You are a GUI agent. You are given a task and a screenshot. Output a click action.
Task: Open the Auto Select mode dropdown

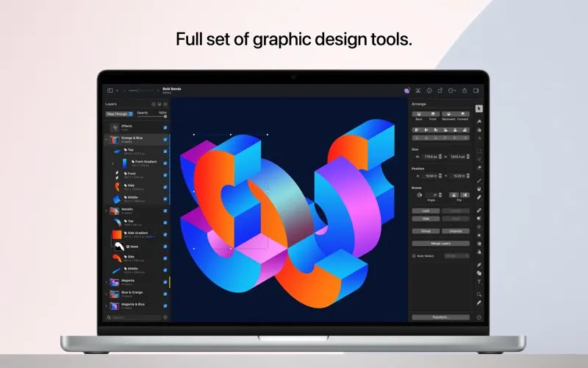(457, 256)
